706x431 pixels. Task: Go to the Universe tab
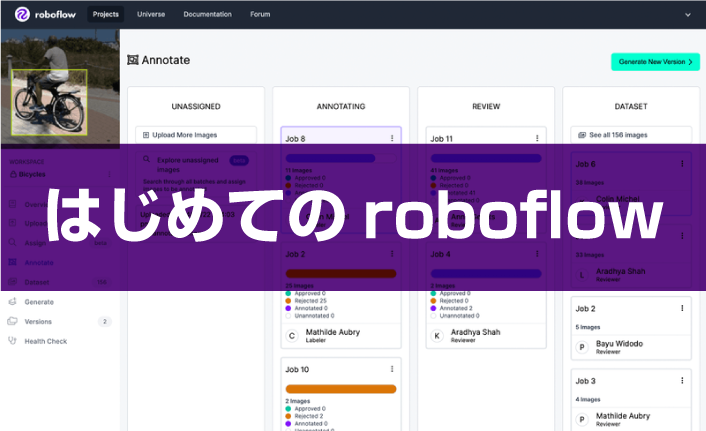pos(151,14)
